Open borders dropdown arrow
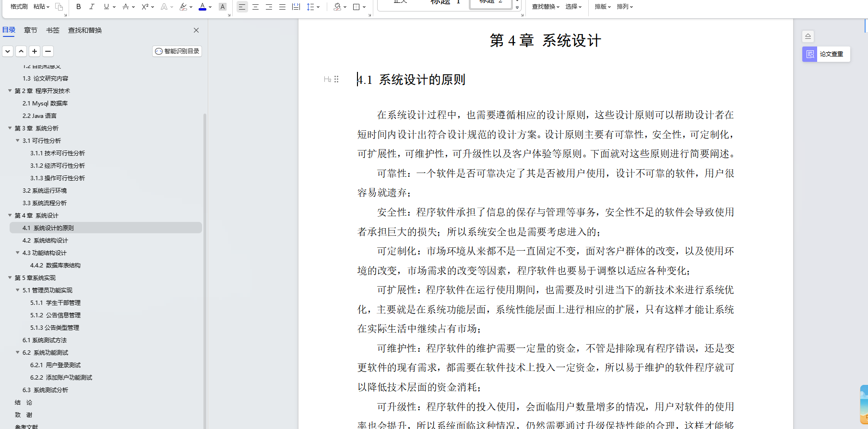The image size is (868, 429). (x=364, y=7)
